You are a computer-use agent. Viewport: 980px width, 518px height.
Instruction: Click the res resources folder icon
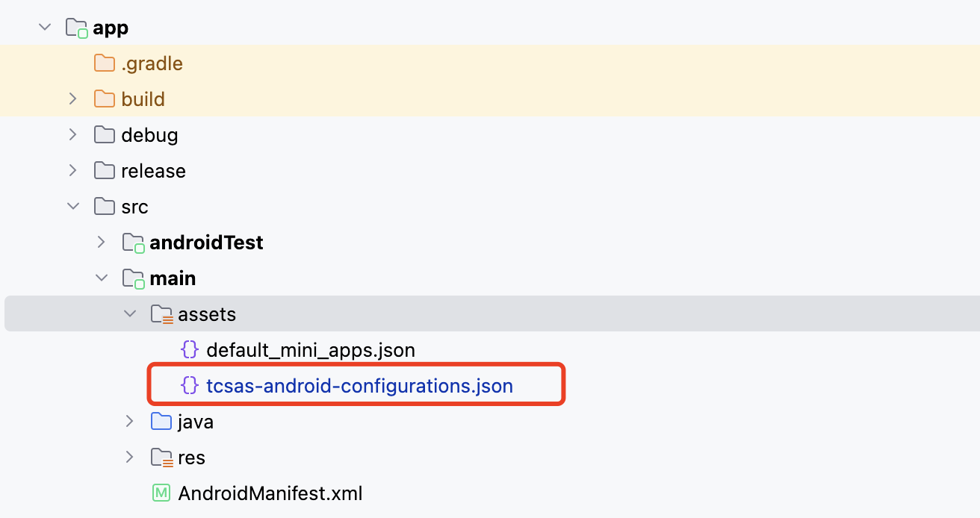pyautogui.click(x=161, y=457)
